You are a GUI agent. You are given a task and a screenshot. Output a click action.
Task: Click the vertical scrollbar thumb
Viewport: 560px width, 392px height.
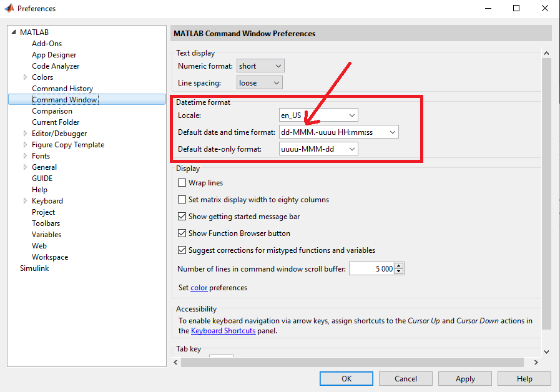pos(546,194)
